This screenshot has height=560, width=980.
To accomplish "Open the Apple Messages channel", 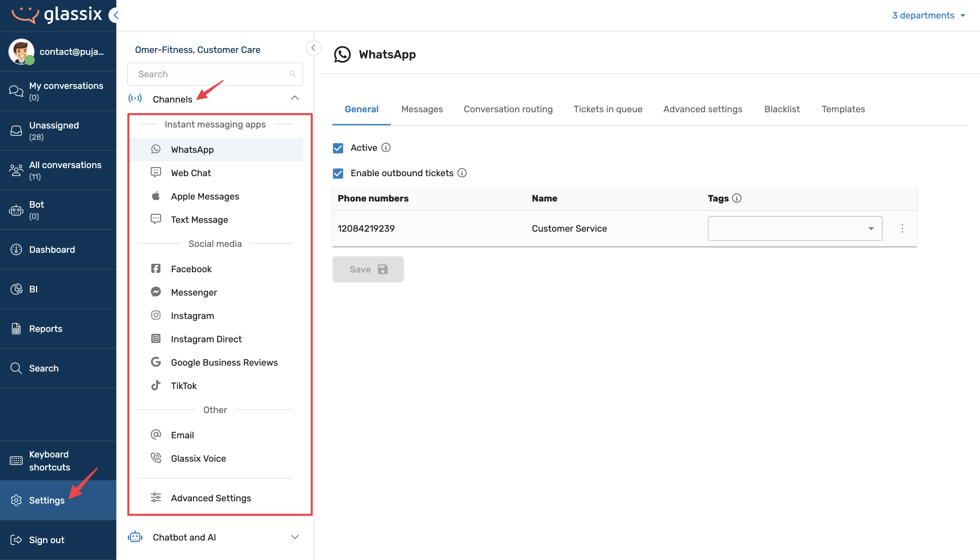I will pyautogui.click(x=205, y=196).
